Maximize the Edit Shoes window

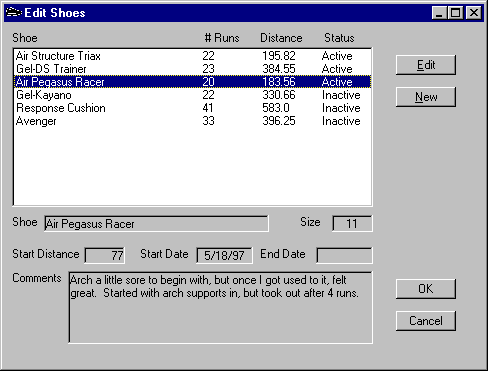pos(455,13)
